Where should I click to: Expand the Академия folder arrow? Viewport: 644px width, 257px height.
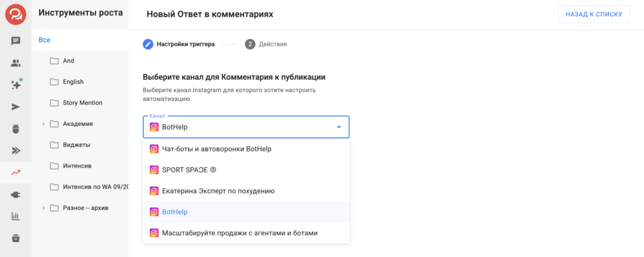point(43,124)
